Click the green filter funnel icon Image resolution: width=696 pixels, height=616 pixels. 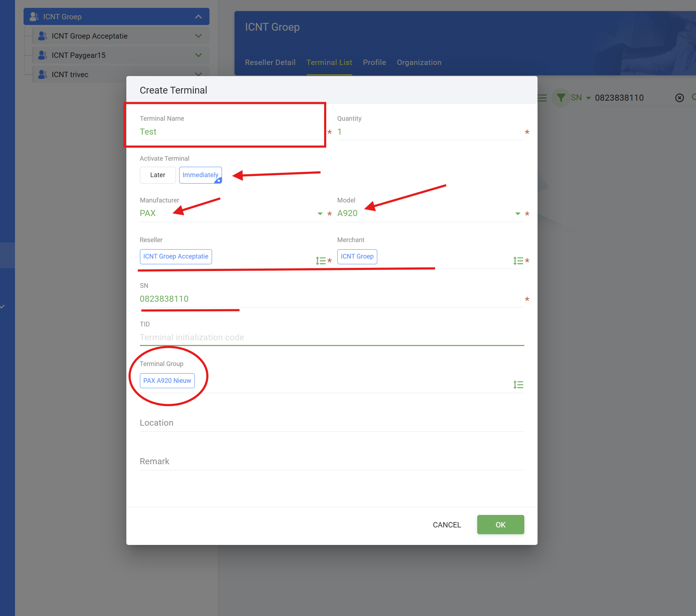[561, 97]
